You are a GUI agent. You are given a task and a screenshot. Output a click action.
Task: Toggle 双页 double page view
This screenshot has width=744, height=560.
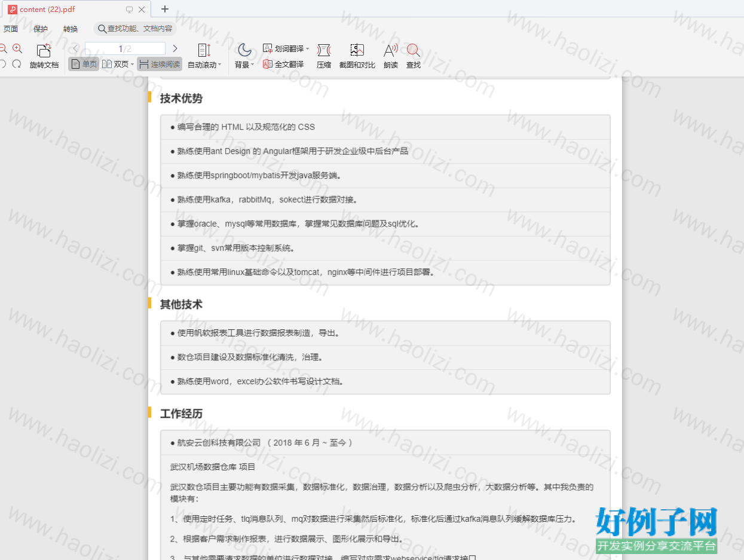coord(115,64)
